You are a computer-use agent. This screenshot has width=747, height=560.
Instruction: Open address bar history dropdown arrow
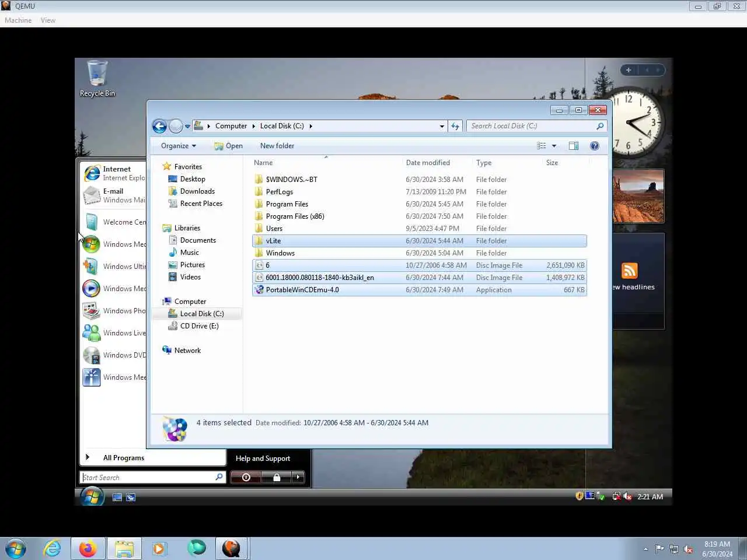tap(442, 126)
